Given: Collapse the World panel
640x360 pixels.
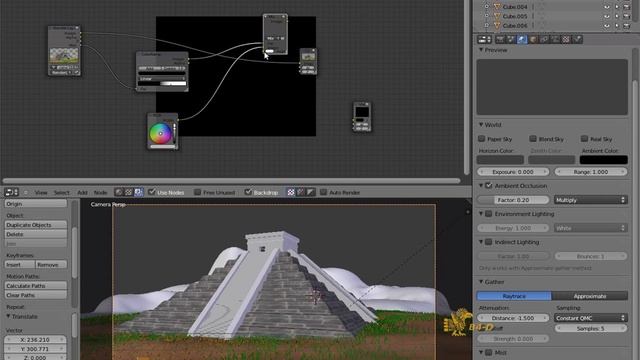Looking at the screenshot, I should click(x=481, y=124).
